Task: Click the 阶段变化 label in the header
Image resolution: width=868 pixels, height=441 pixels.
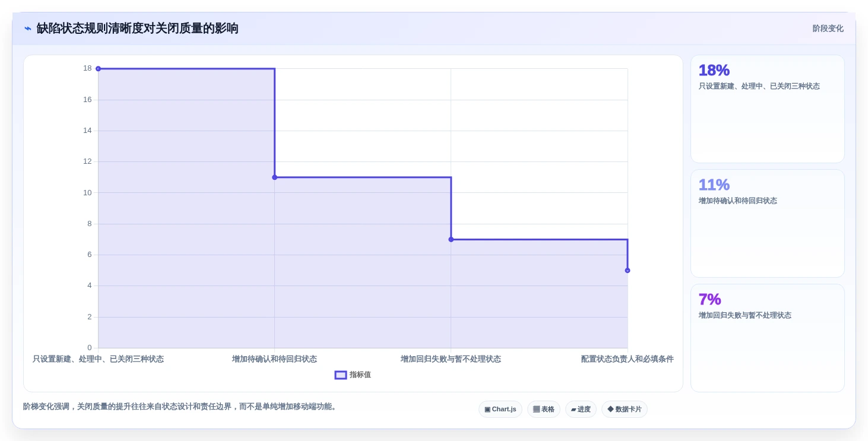Action: (x=828, y=28)
